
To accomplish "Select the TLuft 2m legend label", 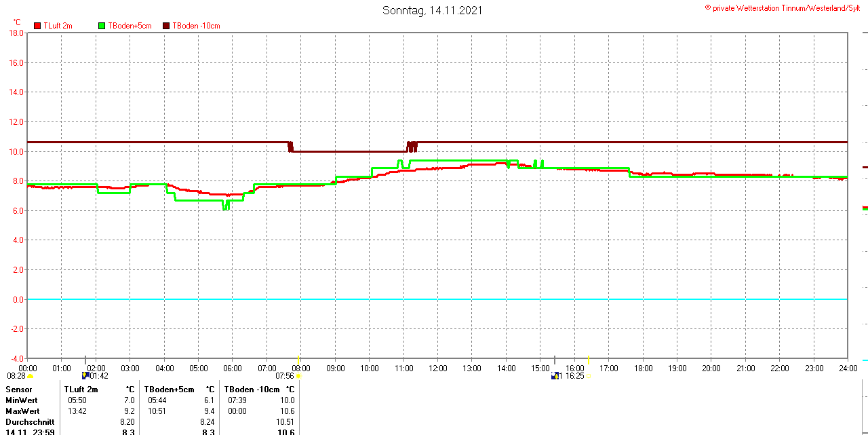I will pos(58,26).
